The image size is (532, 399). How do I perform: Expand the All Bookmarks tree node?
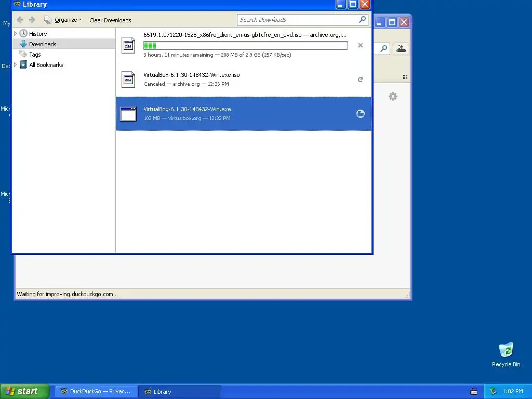point(15,65)
